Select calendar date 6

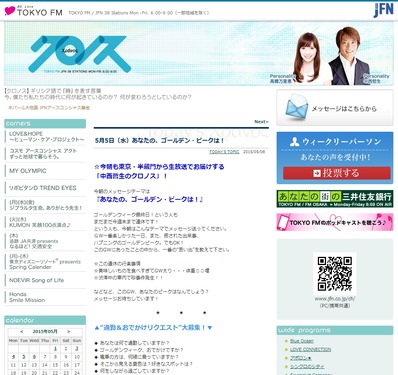pyautogui.click(x=34, y=357)
